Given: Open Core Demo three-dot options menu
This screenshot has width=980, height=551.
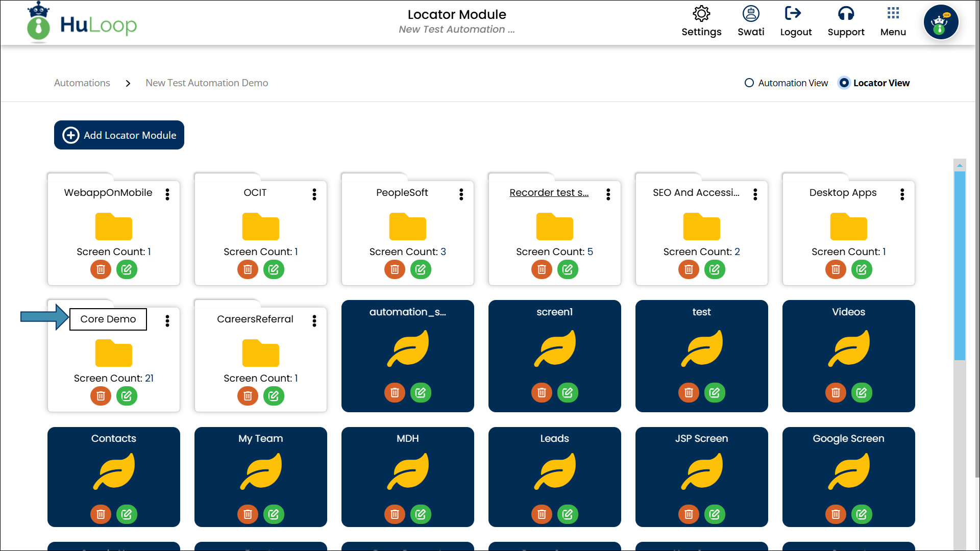Looking at the screenshot, I should click(167, 321).
